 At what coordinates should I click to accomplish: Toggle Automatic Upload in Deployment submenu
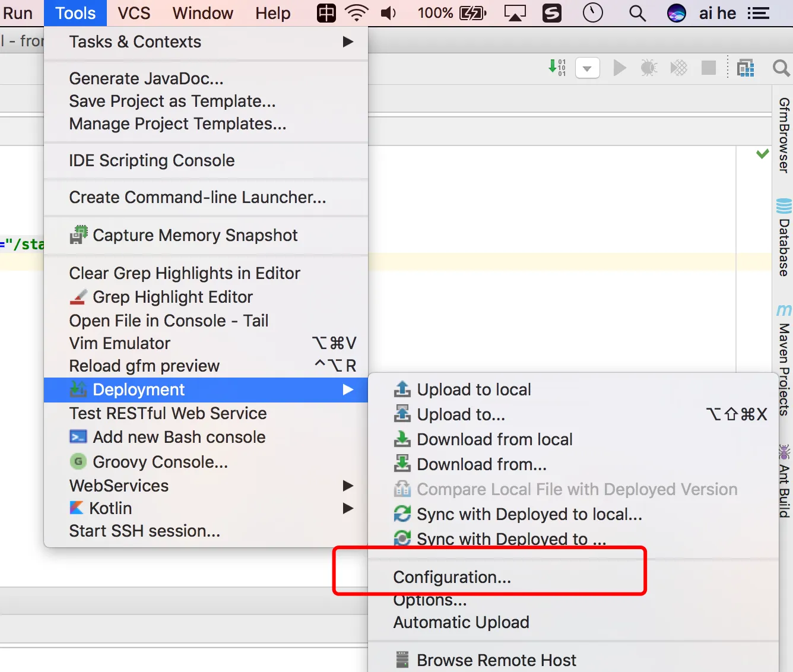(x=461, y=622)
